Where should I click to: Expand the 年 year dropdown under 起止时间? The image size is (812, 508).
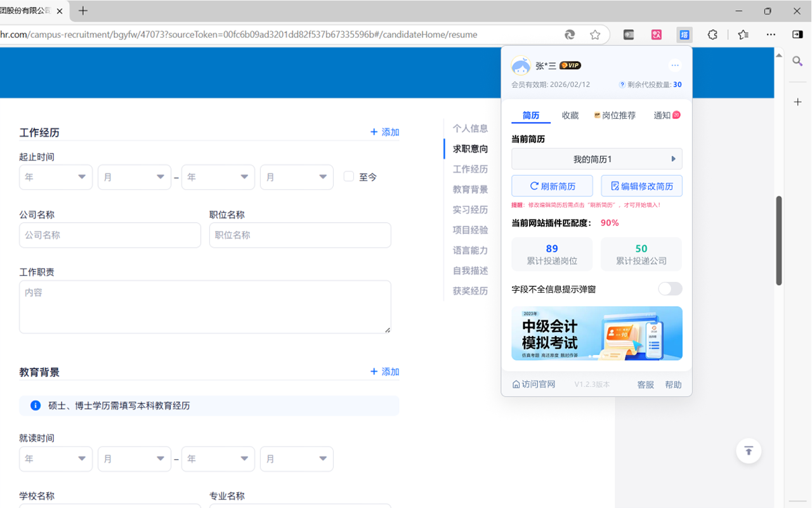55,177
